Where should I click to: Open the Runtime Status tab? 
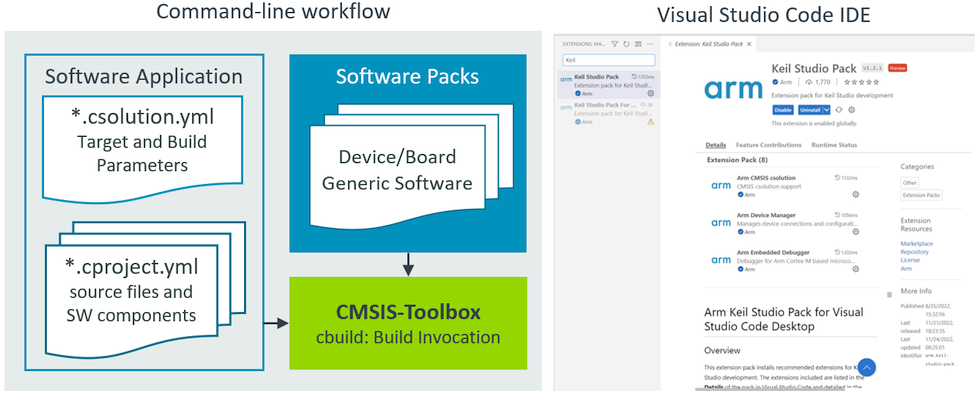[x=832, y=145]
